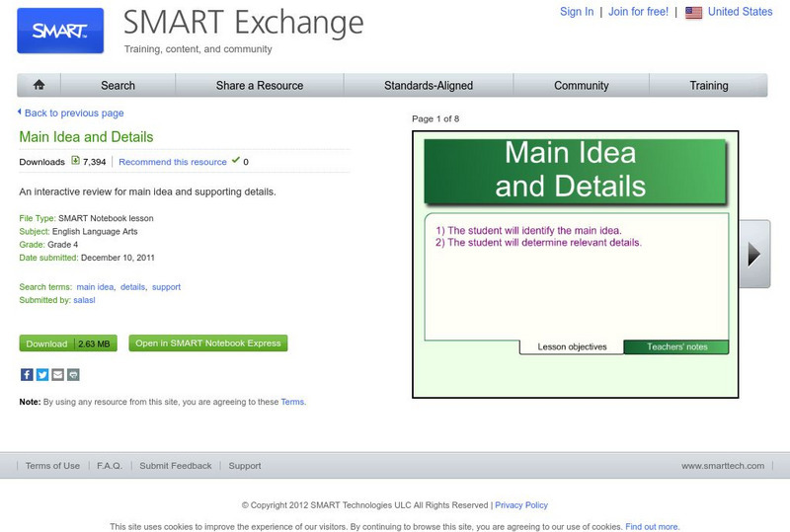
Task: Click Recommend this resource link
Action: (172, 162)
